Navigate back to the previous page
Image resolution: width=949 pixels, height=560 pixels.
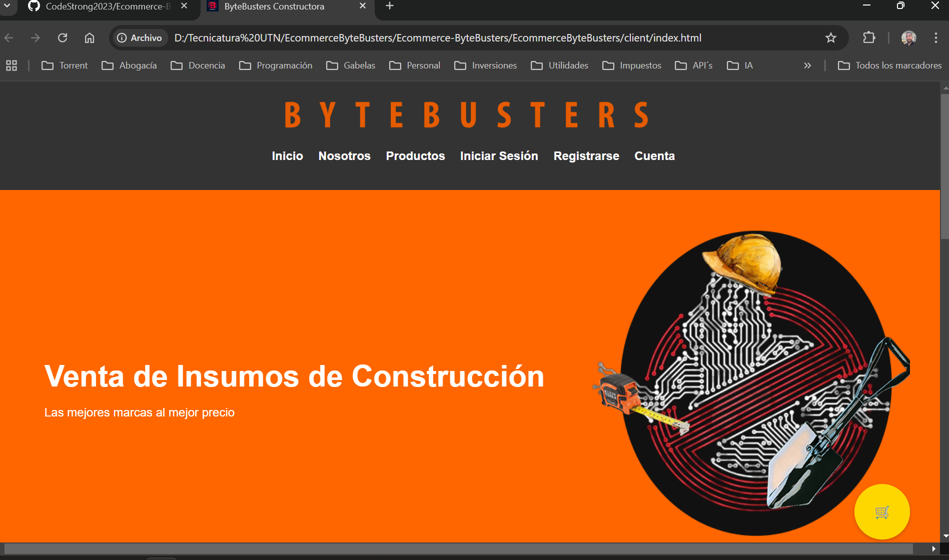tap(9, 37)
